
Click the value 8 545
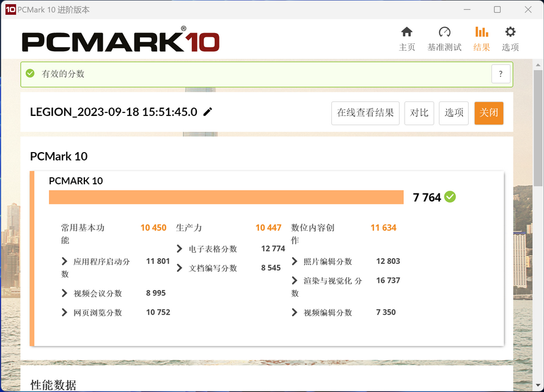(271, 268)
